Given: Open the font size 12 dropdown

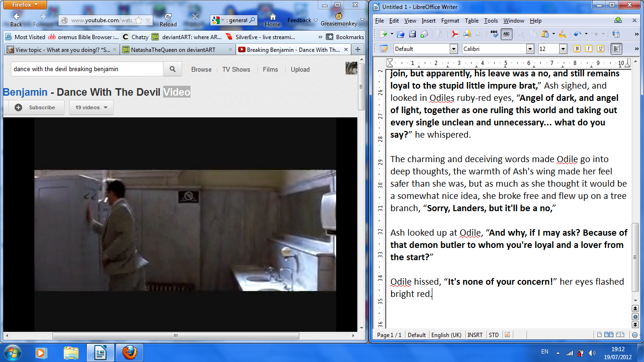Looking at the screenshot, I should click(563, 49).
